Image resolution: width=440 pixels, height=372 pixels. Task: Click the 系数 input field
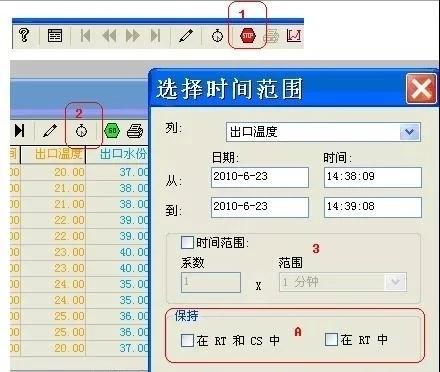pos(211,282)
